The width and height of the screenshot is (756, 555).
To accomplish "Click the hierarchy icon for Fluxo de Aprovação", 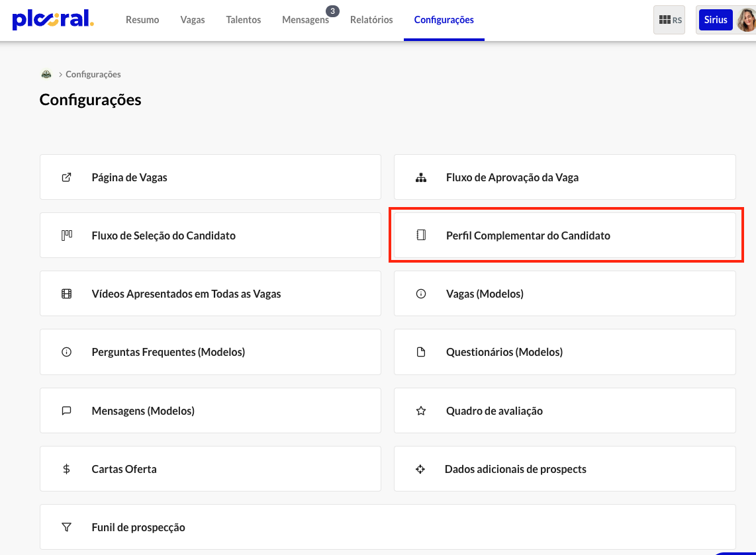I will [420, 177].
